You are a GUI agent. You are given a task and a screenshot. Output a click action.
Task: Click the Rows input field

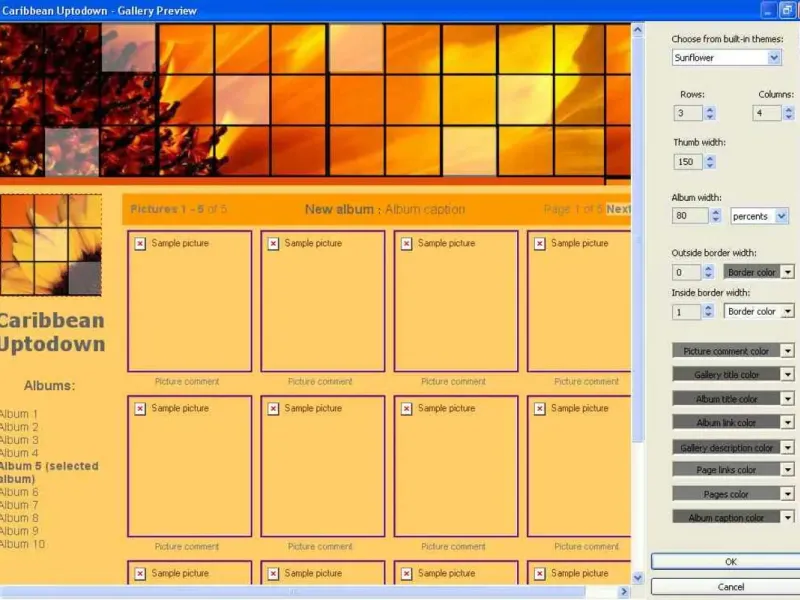tap(688, 113)
